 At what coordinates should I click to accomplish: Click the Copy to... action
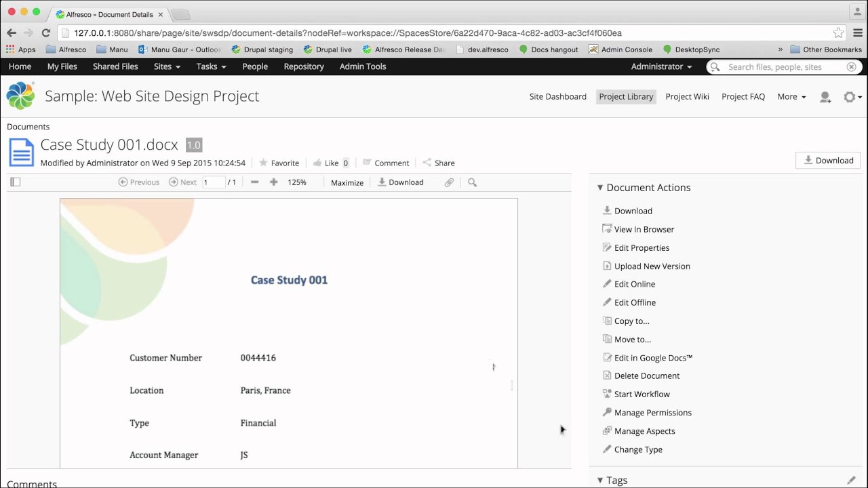(626, 321)
